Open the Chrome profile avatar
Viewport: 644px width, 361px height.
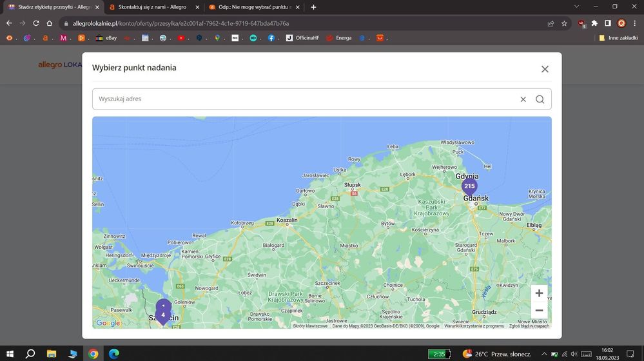point(621,23)
